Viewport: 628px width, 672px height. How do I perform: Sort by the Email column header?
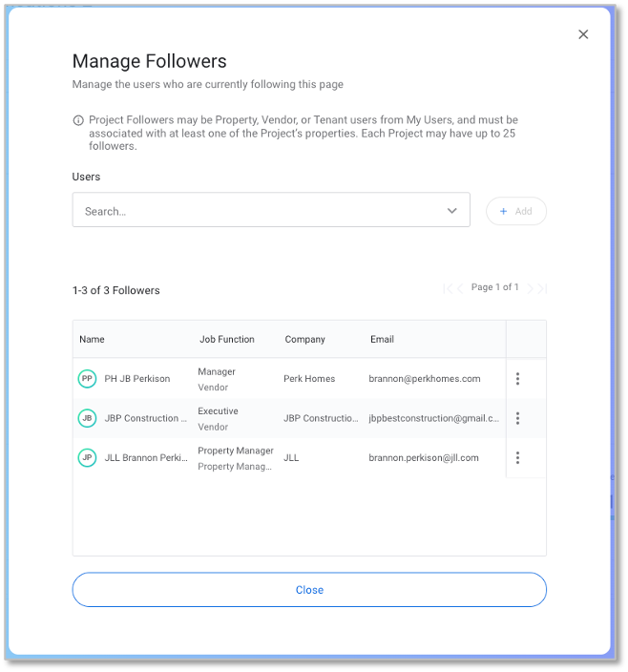382,339
